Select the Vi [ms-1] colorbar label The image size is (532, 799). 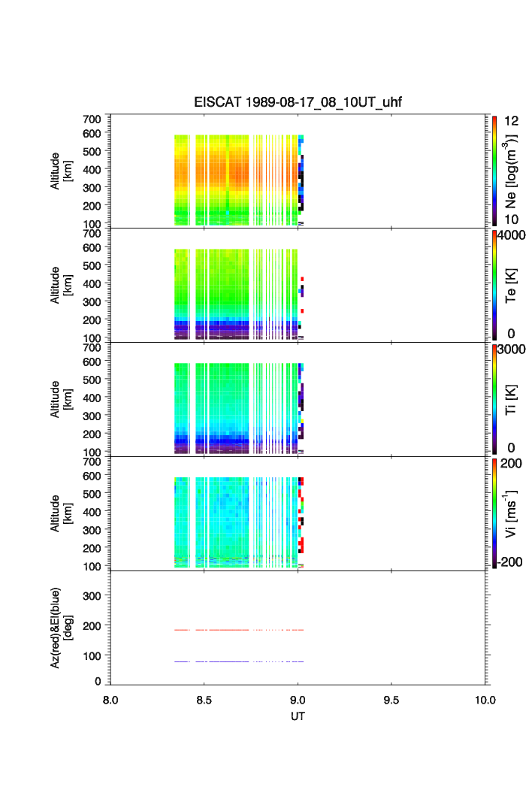[510, 513]
